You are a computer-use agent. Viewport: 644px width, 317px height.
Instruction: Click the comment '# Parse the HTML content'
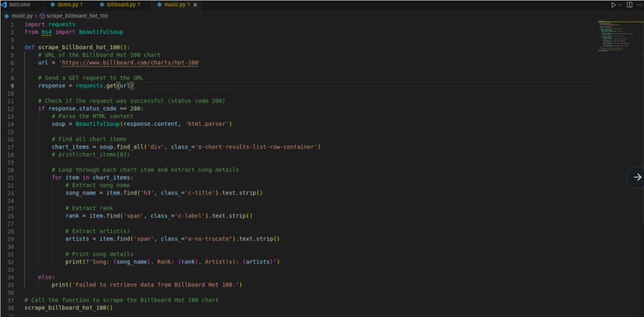coord(92,116)
